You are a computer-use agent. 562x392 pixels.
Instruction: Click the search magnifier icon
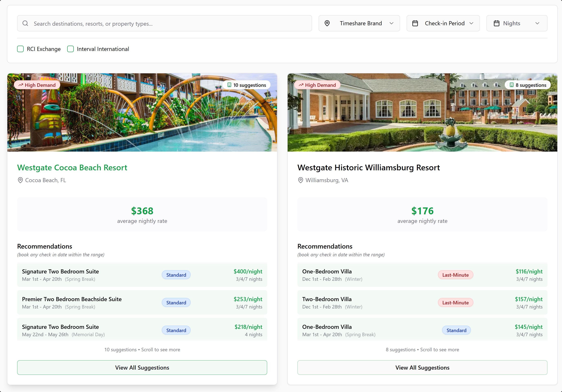25,23
